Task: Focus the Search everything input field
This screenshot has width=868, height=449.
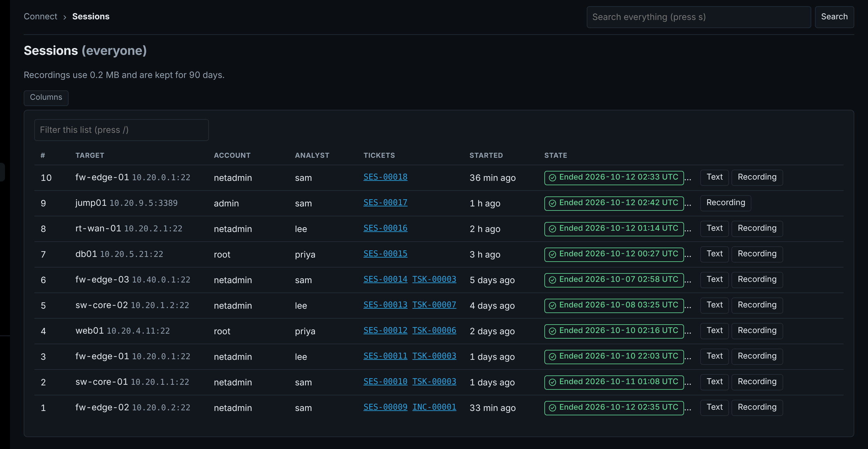Action: [698, 17]
